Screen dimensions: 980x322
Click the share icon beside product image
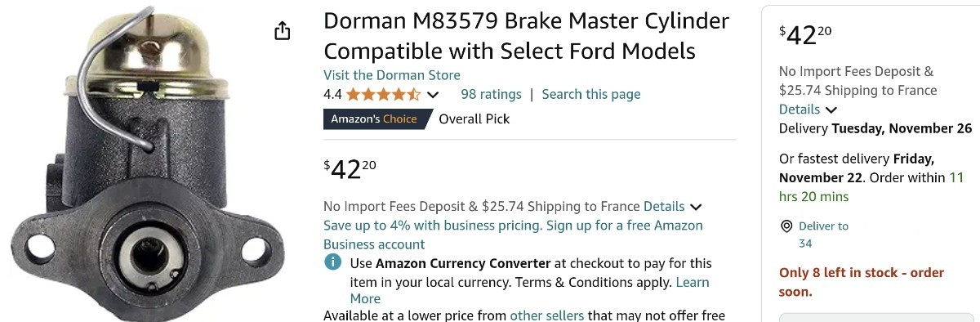click(282, 31)
